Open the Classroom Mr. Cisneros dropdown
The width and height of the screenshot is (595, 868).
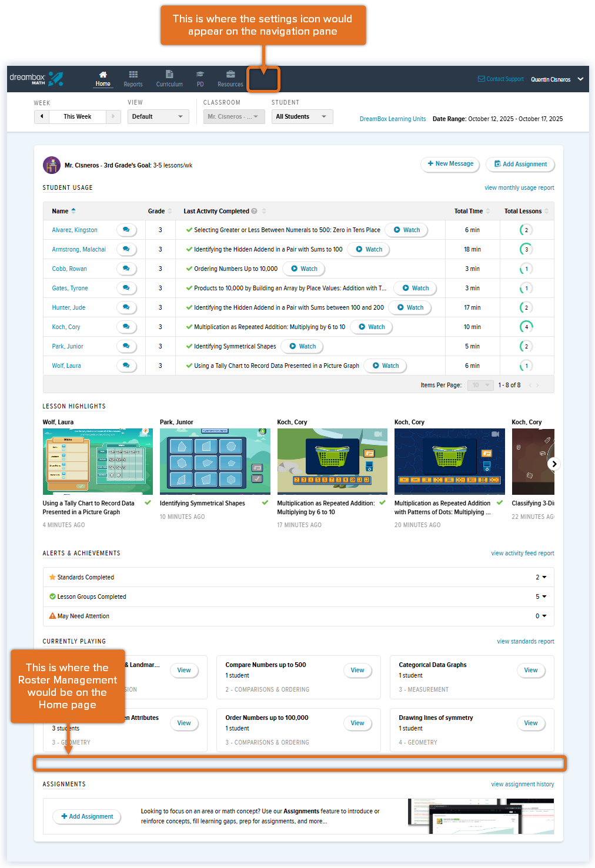pyautogui.click(x=234, y=116)
